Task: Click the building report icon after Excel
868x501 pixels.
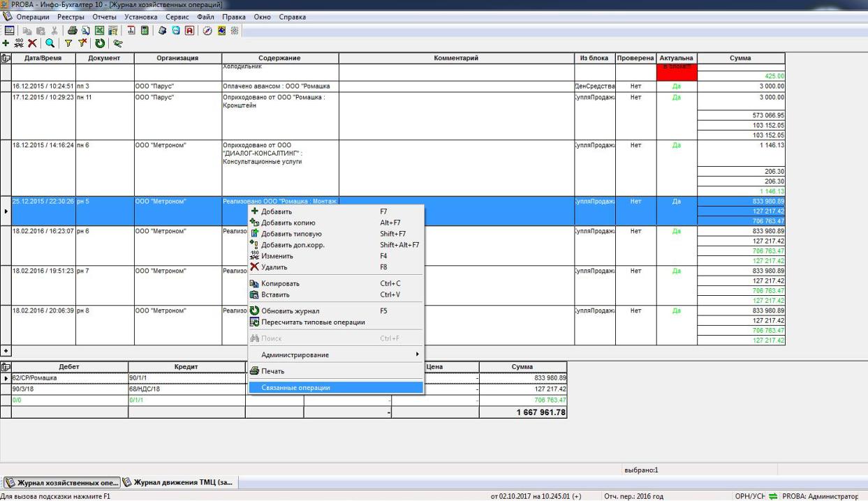Action: click(112, 31)
